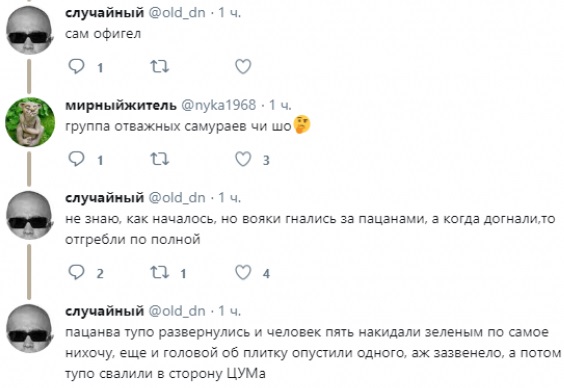Image resolution: width=564 pixels, height=388 pixels.
Task: Like the "сам офигел" tweet
Action: pyautogui.click(x=243, y=67)
